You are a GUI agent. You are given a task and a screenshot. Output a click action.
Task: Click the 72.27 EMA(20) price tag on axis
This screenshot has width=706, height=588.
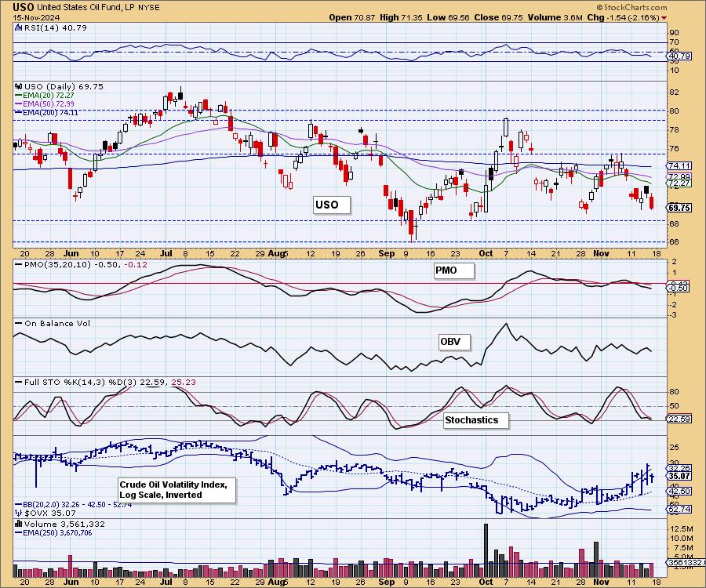tap(679, 183)
